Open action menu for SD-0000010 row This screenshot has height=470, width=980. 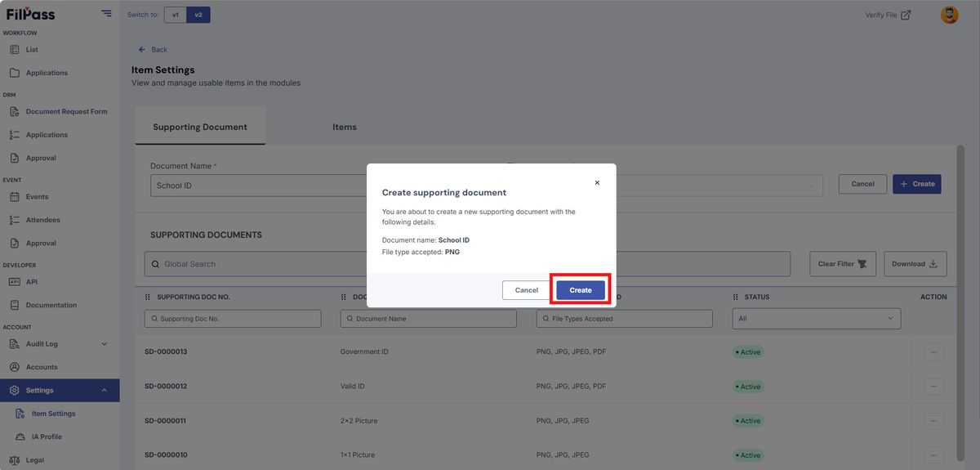pyautogui.click(x=933, y=455)
